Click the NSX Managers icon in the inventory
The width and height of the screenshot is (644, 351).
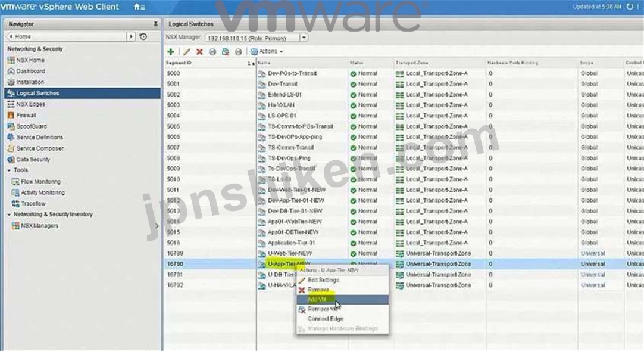click(x=15, y=226)
